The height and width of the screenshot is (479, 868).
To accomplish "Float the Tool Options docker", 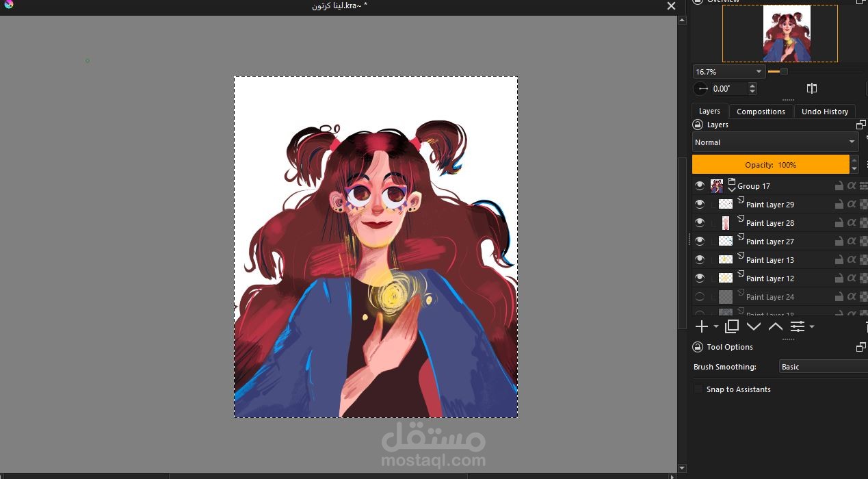I will (860, 347).
